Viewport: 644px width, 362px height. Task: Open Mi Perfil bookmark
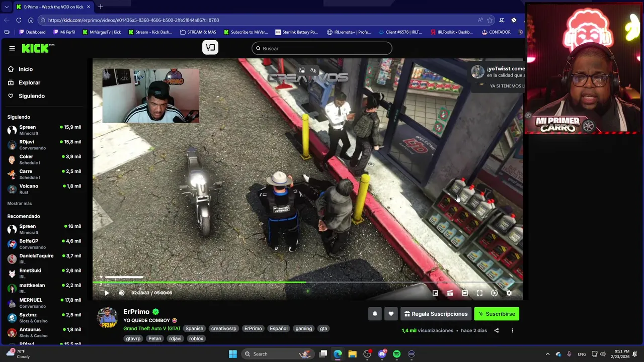click(x=64, y=32)
